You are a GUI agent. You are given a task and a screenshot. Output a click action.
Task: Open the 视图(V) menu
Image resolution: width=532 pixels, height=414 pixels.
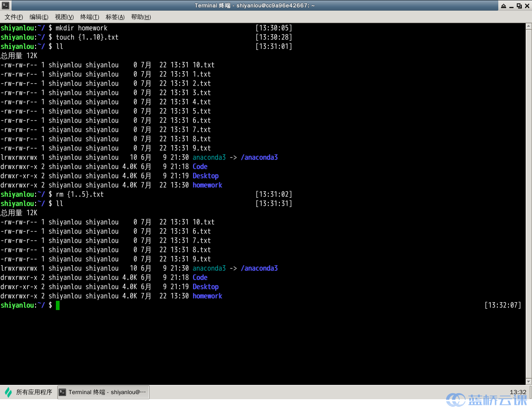(x=64, y=17)
